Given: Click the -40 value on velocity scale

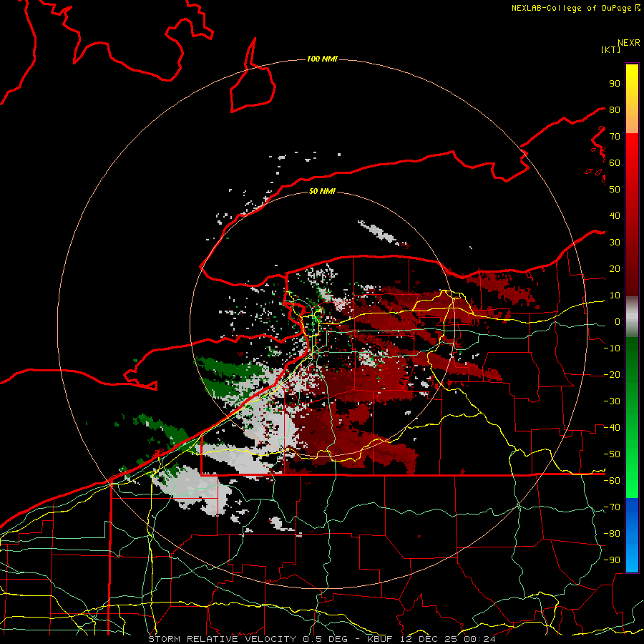Looking at the screenshot, I should (612, 428).
